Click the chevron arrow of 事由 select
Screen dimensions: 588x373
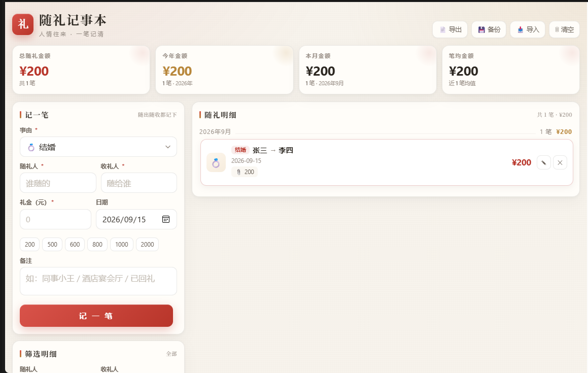(x=168, y=147)
